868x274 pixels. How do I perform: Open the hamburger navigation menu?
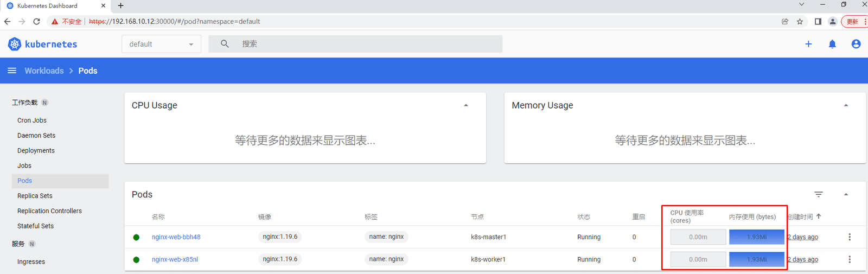[11, 71]
